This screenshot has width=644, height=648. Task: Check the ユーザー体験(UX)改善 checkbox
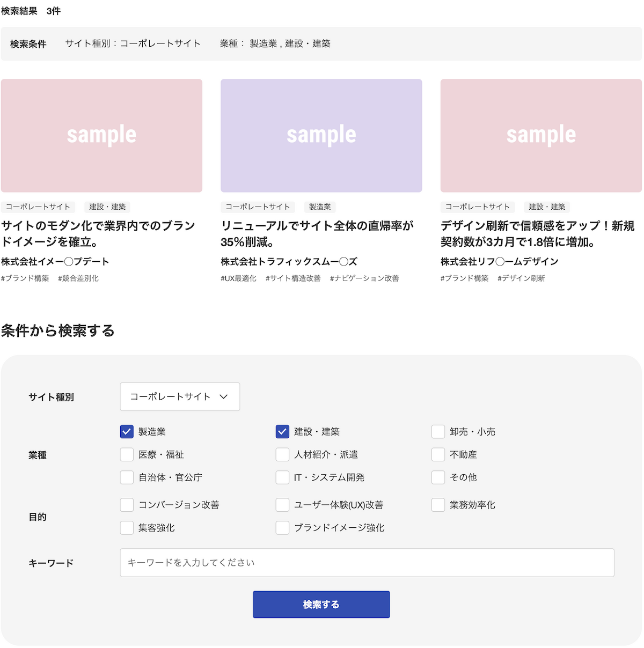tap(282, 505)
